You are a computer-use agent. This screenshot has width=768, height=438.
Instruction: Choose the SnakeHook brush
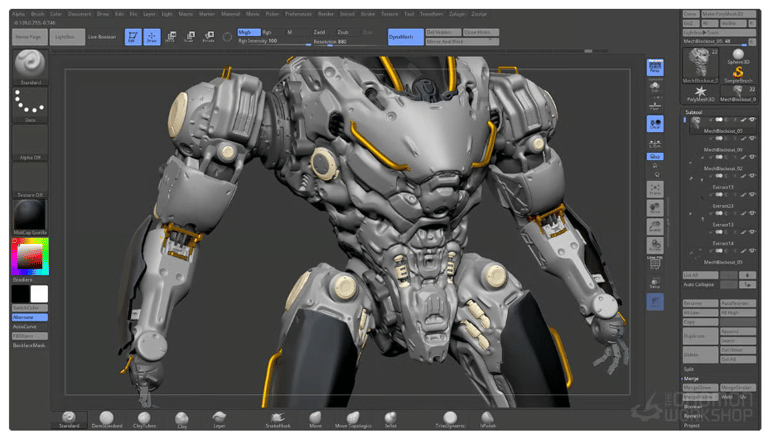tap(278, 418)
